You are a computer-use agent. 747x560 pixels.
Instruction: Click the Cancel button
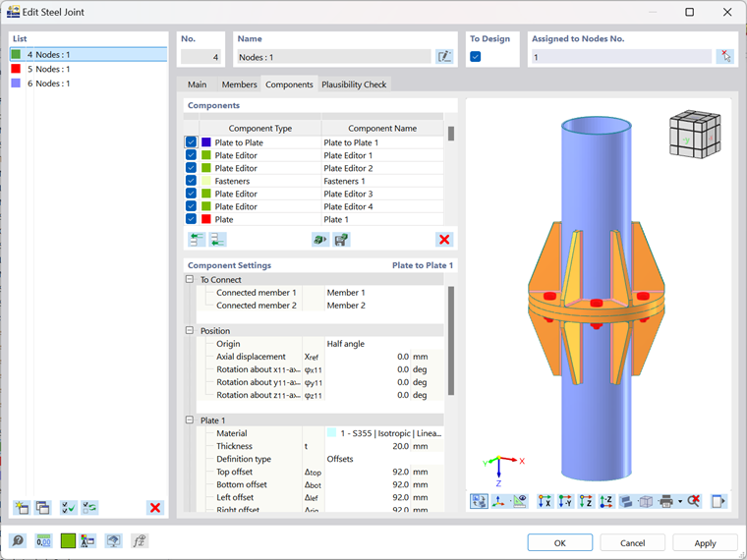point(632,543)
